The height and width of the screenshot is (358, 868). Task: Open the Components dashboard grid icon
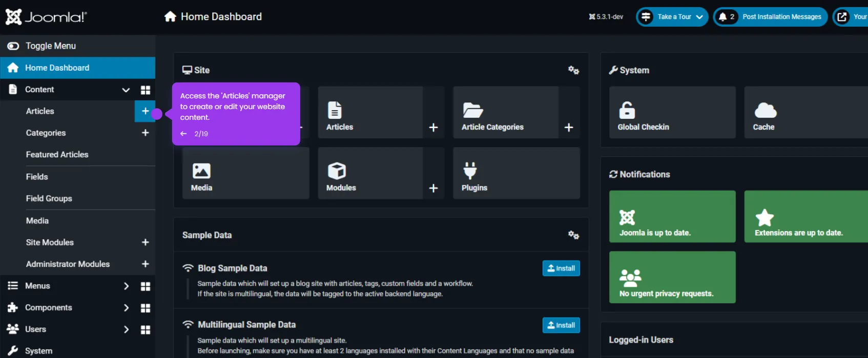point(146,308)
